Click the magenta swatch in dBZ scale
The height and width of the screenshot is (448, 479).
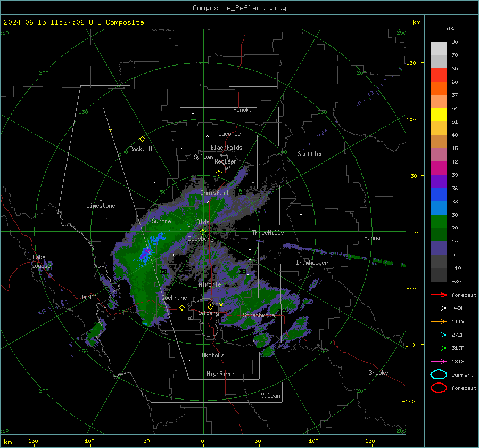439,168
